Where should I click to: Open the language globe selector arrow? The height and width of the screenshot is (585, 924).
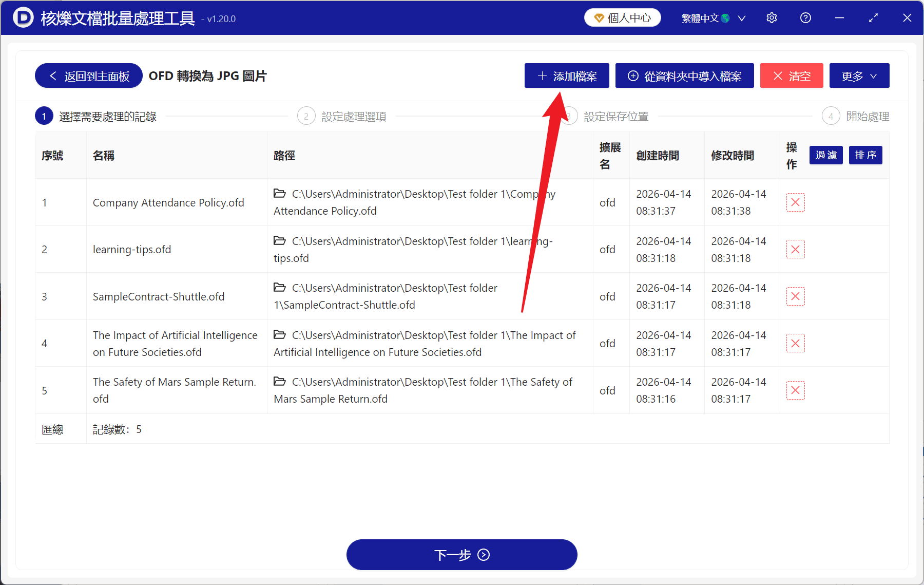pyautogui.click(x=741, y=17)
